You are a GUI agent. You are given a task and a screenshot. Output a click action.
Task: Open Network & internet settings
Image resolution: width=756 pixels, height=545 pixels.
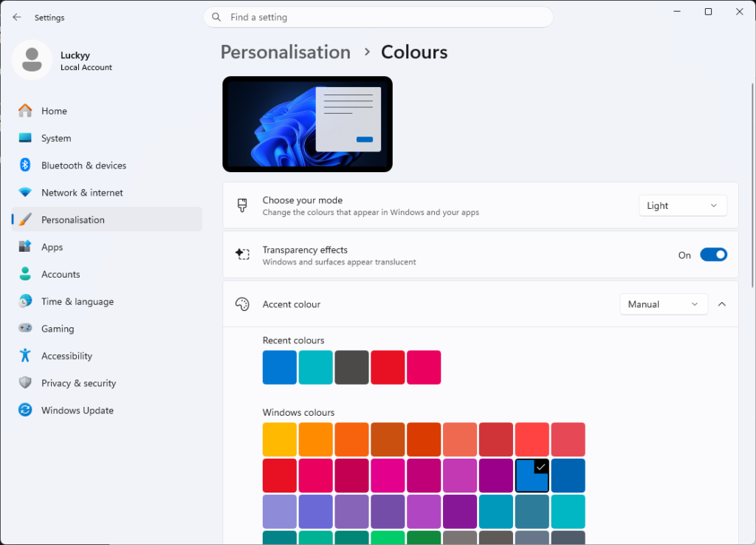click(x=106, y=193)
